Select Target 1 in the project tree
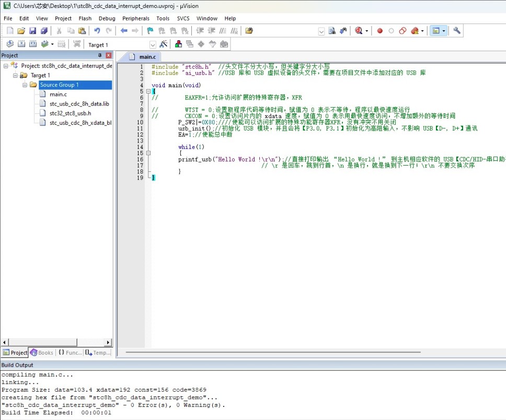The height and width of the screenshot is (420, 506). point(40,75)
